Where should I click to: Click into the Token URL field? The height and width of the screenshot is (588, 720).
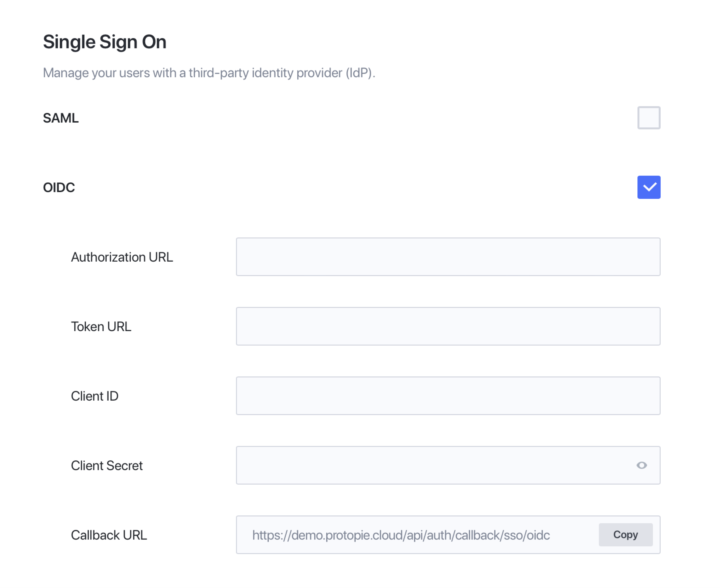pos(448,326)
